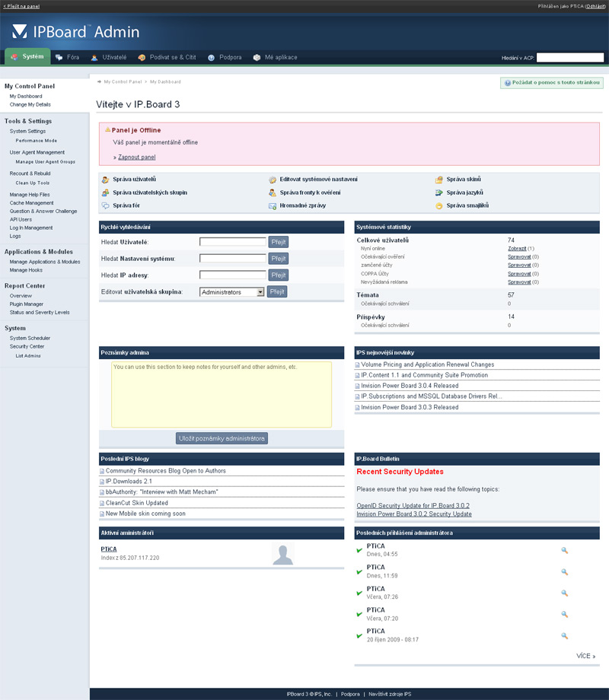Switch to the Uživatelé tab
The height and width of the screenshot is (700, 609).
(109, 57)
